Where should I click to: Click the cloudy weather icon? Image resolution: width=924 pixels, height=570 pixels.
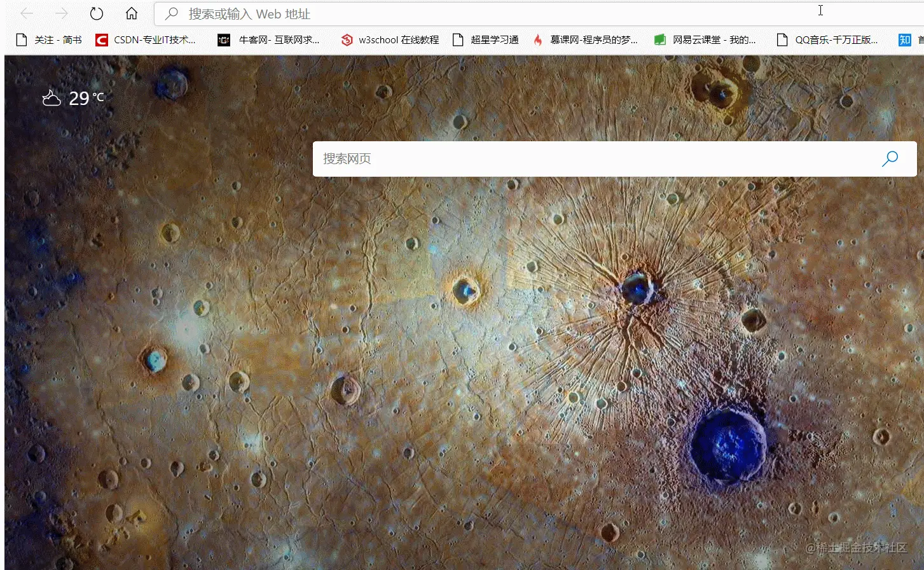pyautogui.click(x=52, y=98)
